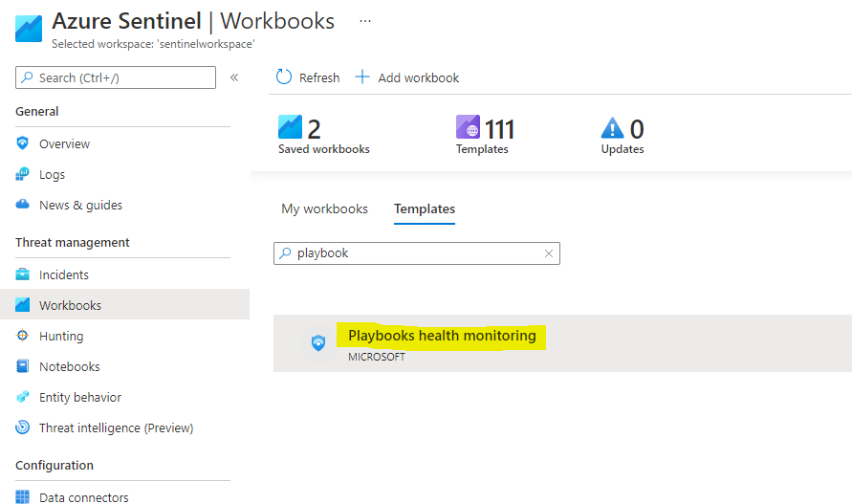852x504 pixels.
Task: Click the plus icon for Add workbook
Action: (362, 77)
